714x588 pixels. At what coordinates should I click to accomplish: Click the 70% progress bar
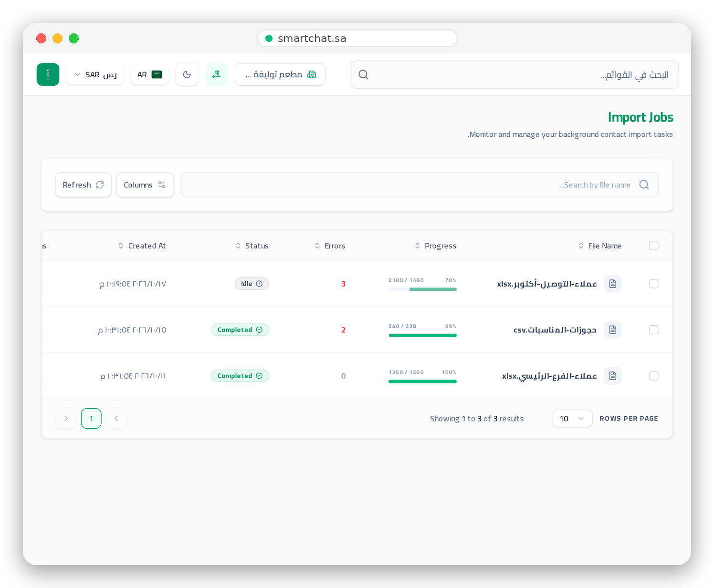coord(422,289)
